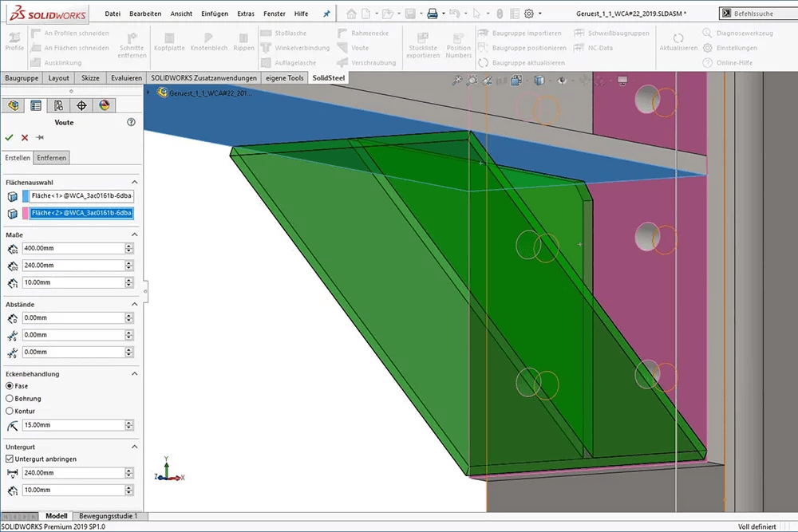Image resolution: width=798 pixels, height=532 pixels.
Task: Open the Extras menu
Action: (x=245, y=14)
